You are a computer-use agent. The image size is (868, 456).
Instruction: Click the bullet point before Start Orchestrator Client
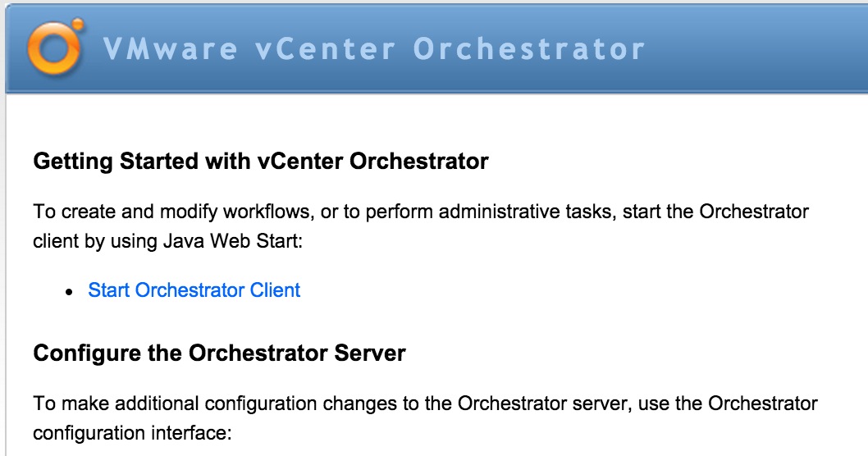(70, 292)
